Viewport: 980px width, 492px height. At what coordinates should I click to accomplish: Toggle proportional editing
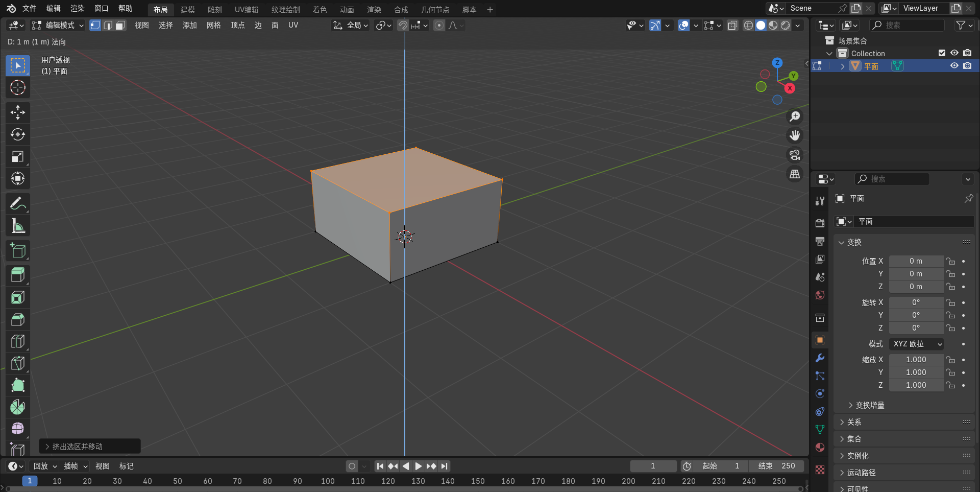(x=439, y=25)
